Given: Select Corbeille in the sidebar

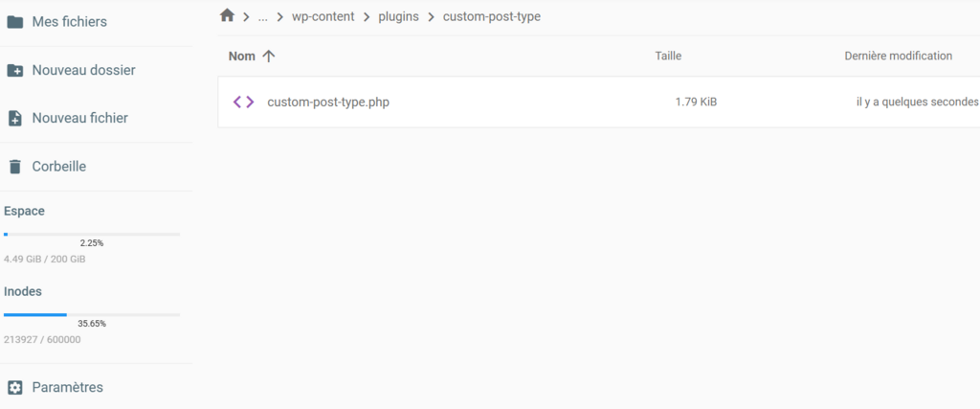Looking at the screenshot, I should [x=59, y=167].
